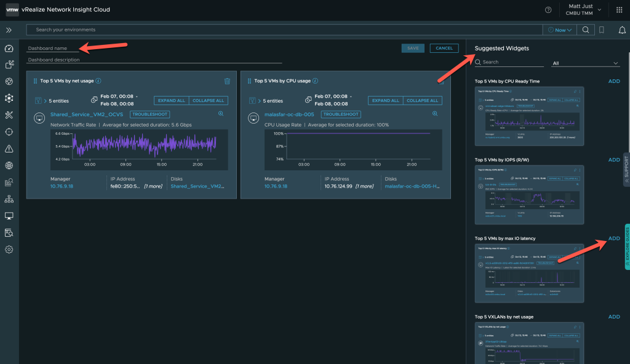
Task: Click EXPAND ALL in CPU usage widget
Action: [x=386, y=100]
